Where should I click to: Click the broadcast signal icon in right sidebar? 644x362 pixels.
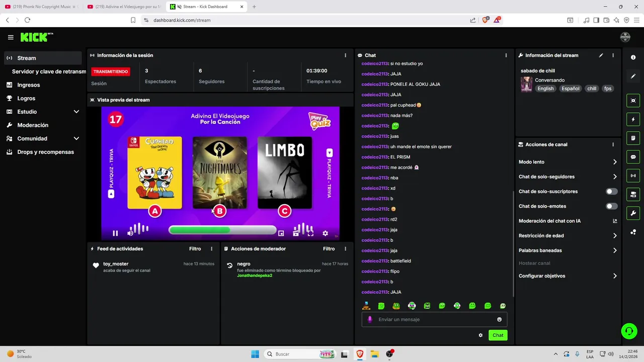[x=633, y=175]
